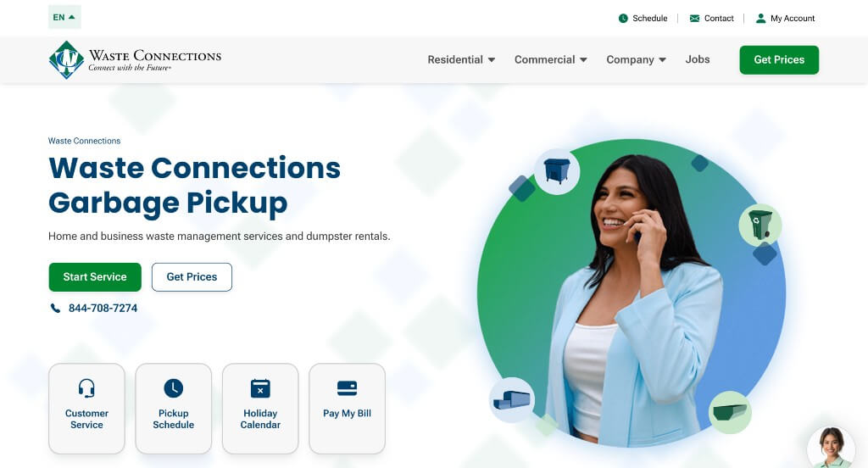
Task: Click the Schedule clock icon in top bar
Action: [623, 19]
